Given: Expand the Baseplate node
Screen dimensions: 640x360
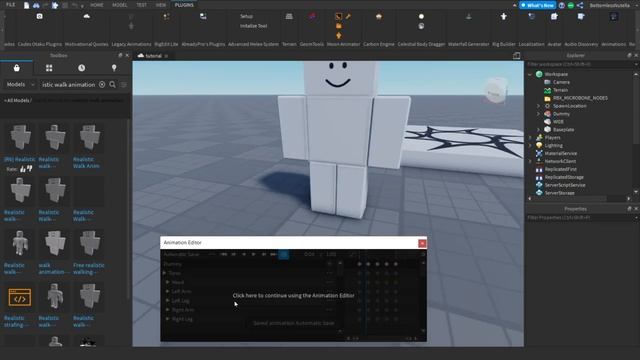Looking at the screenshot, I should [538, 130].
